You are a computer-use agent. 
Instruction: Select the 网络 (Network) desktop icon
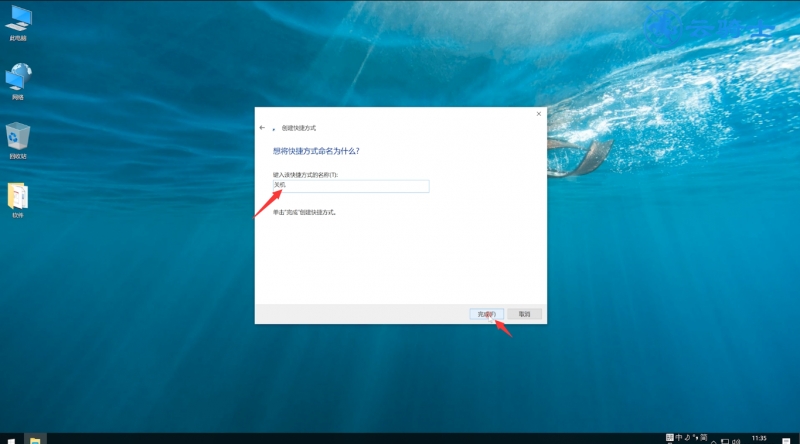[18, 82]
